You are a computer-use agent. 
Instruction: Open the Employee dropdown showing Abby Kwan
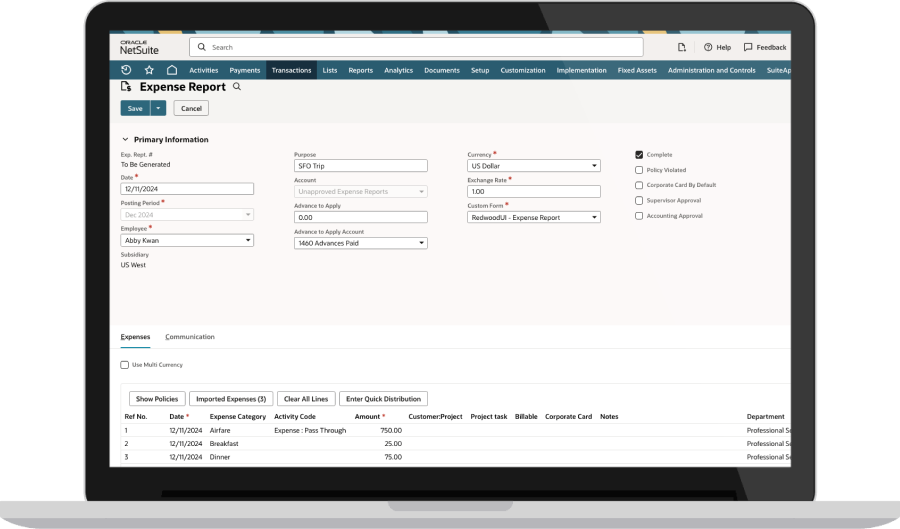point(187,240)
